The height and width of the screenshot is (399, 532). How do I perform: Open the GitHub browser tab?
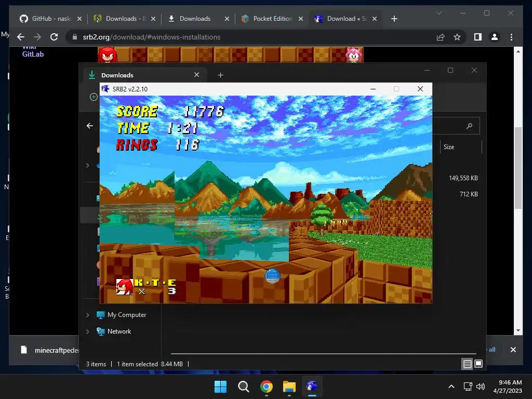(51, 19)
